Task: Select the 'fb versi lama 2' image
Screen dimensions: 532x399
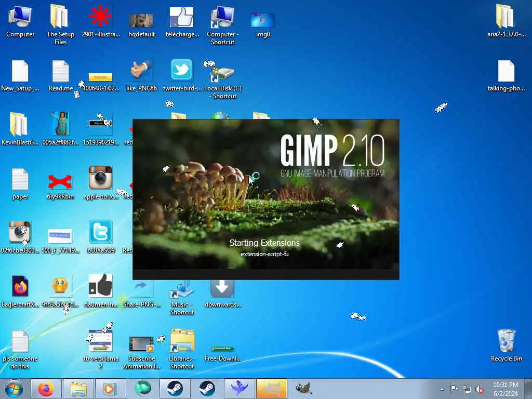Action: pyautogui.click(x=101, y=350)
